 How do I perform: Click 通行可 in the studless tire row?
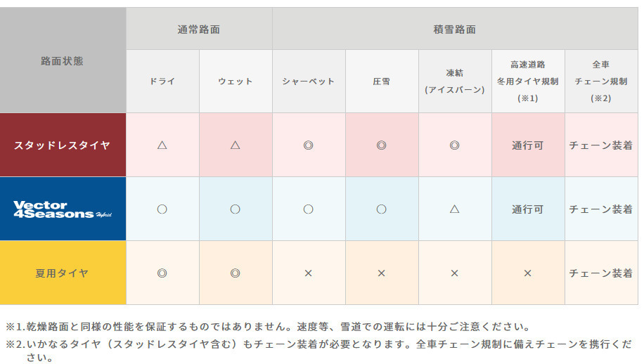point(528,145)
